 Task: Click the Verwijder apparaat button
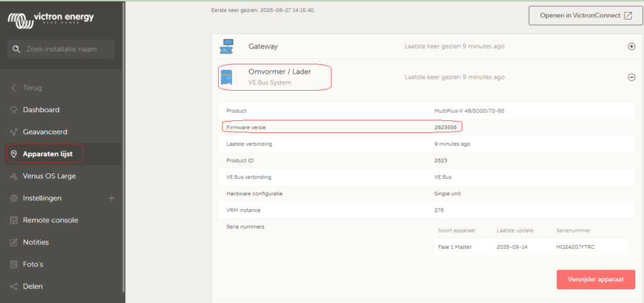click(x=595, y=279)
